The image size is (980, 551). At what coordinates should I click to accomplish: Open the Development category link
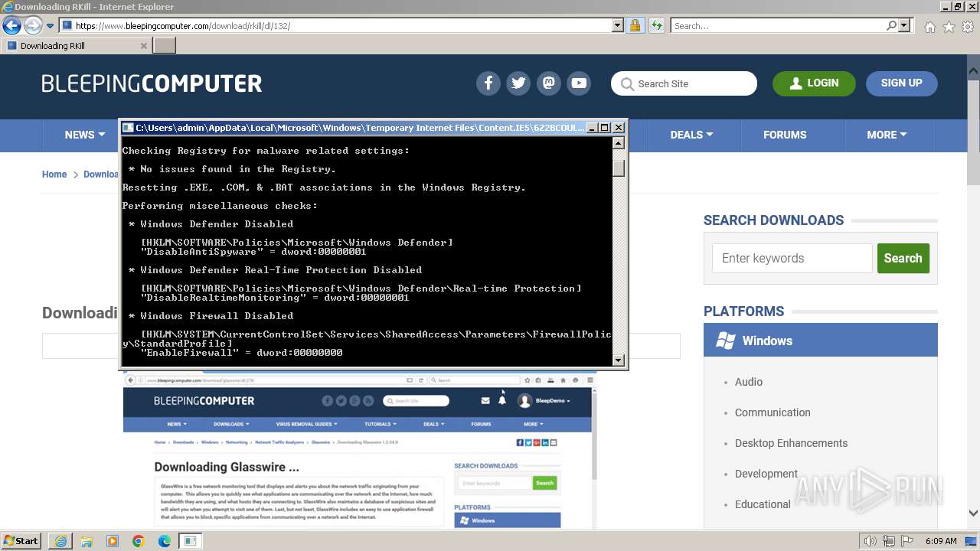766,474
